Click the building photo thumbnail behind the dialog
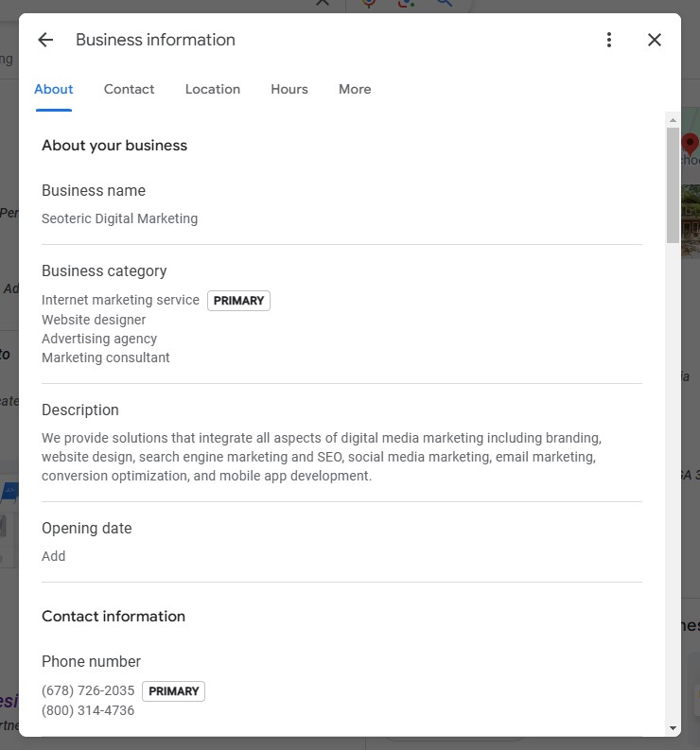The height and width of the screenshot is (750, 700). point(691,221)
